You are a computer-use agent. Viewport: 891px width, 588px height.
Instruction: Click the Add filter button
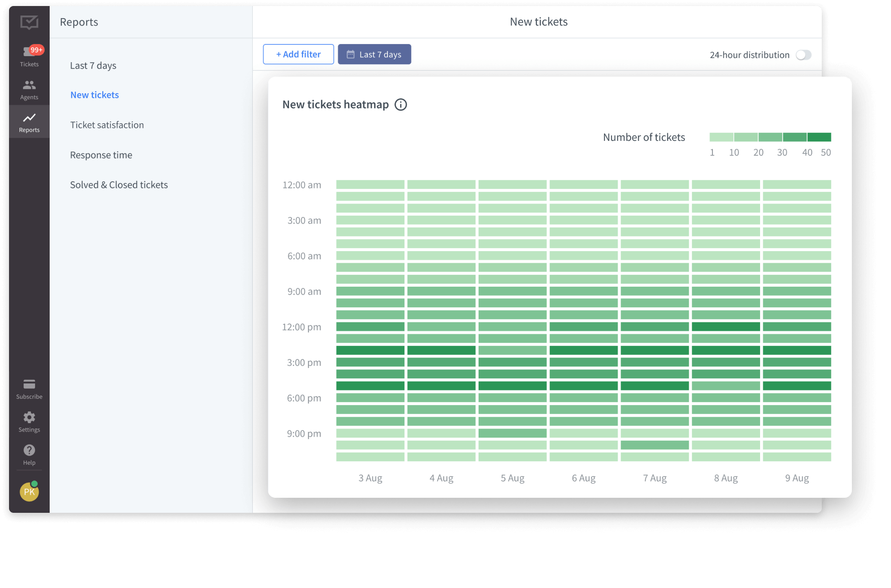tap(298, 54)
